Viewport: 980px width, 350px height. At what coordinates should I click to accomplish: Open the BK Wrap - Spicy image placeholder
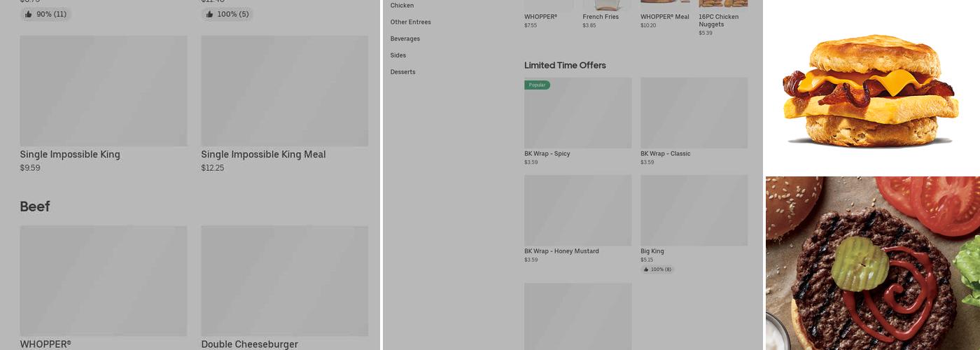coord(578,113)
